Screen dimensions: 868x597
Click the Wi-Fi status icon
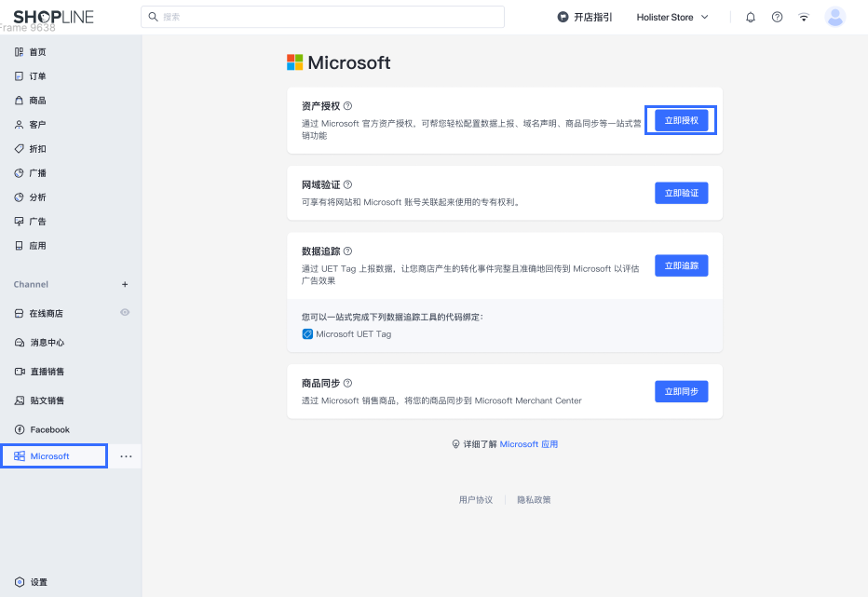804,17
